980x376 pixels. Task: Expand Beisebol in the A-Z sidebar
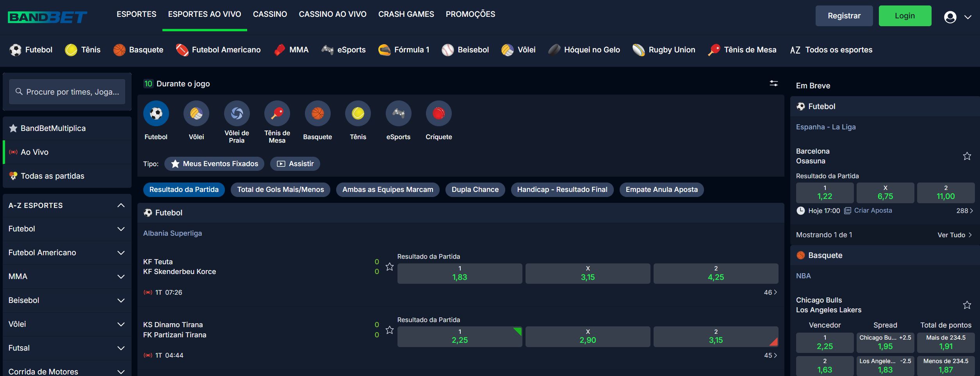67,300
